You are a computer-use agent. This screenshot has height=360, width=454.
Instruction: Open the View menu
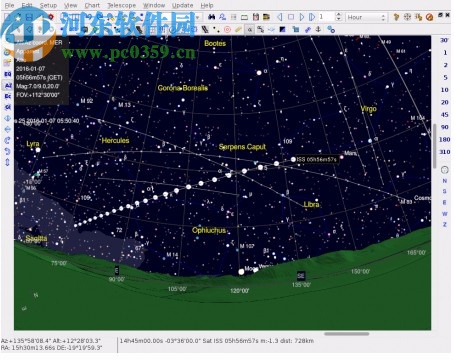70,5
